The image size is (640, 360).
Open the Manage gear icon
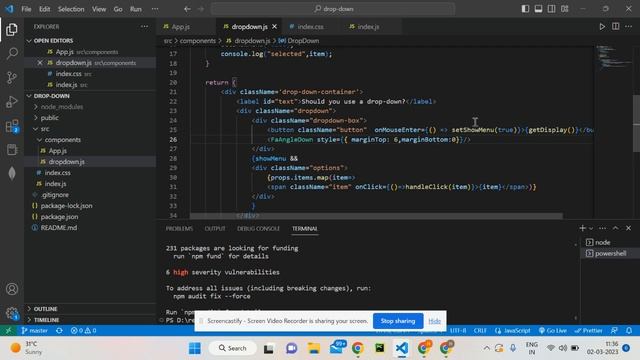pyautogui.click(x=12, y=313)
